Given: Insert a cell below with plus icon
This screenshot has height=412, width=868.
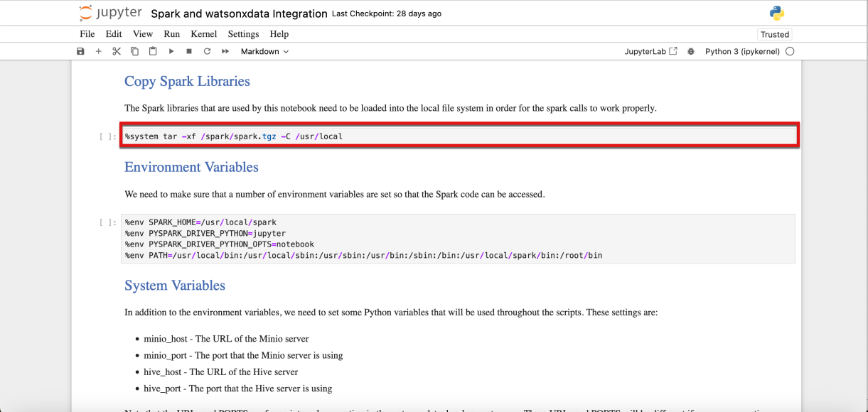Looking at the screenshot, I should tap(99, 51).
